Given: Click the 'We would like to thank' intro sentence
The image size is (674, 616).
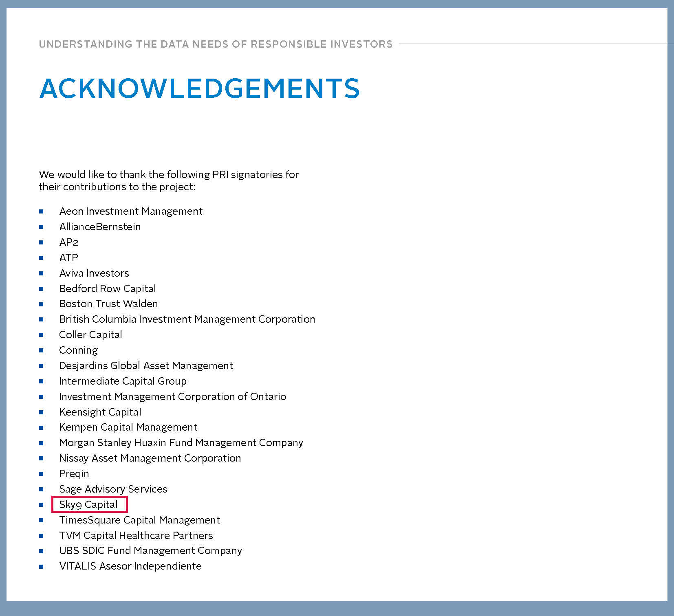Looking at the screenshot, I should 169,180.
